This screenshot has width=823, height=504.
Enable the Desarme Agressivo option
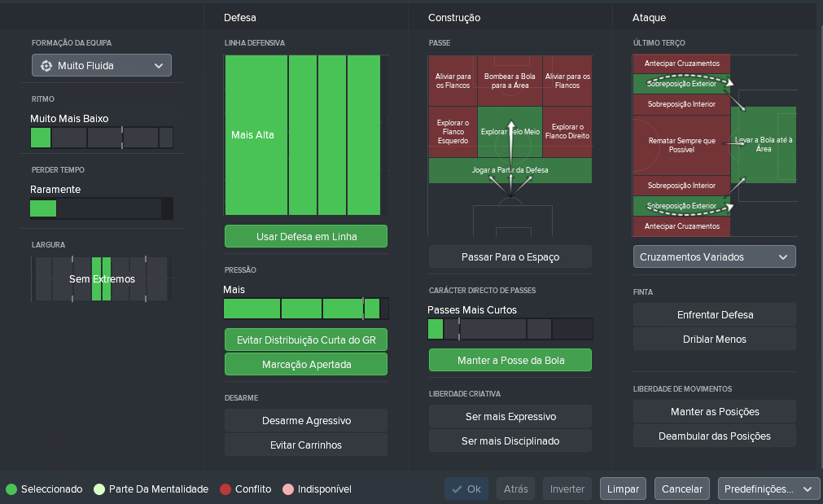click(x=306, y=420)
